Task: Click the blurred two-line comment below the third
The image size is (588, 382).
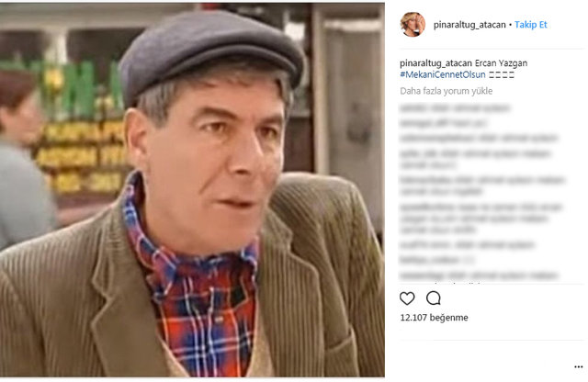Action: [x=475, y=159]
